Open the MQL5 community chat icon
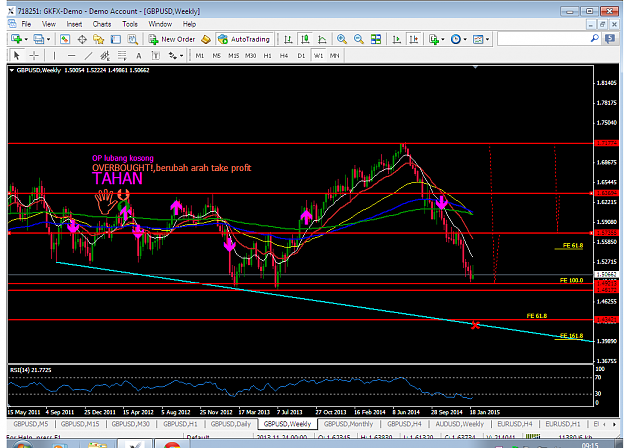 coord(610,39)
